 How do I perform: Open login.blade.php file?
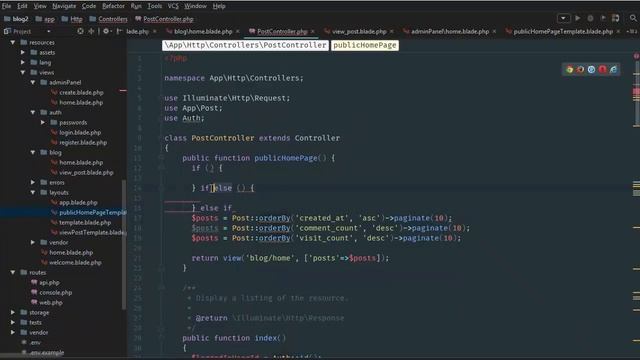pyautogui.click(x=80, y=133)
